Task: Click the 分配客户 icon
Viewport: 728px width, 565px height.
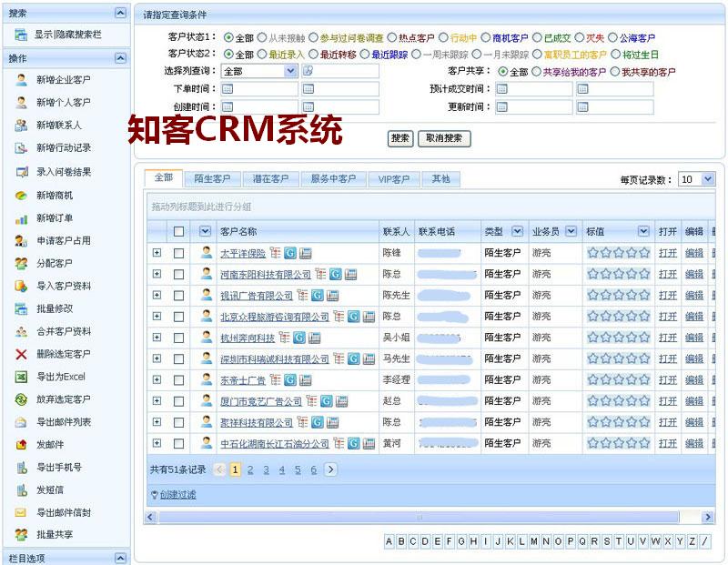Action: pos(21,263)
